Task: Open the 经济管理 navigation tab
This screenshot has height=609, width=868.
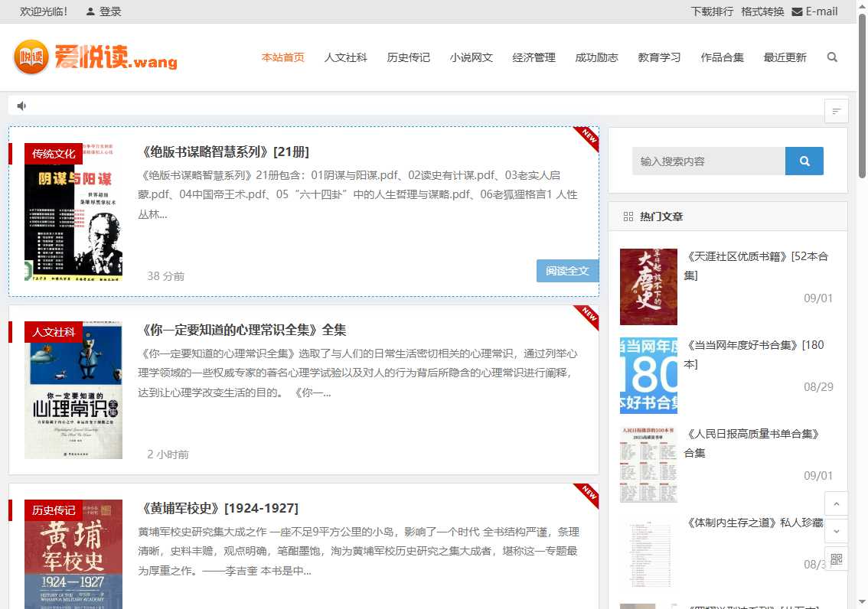Action: tap(534, 57)
